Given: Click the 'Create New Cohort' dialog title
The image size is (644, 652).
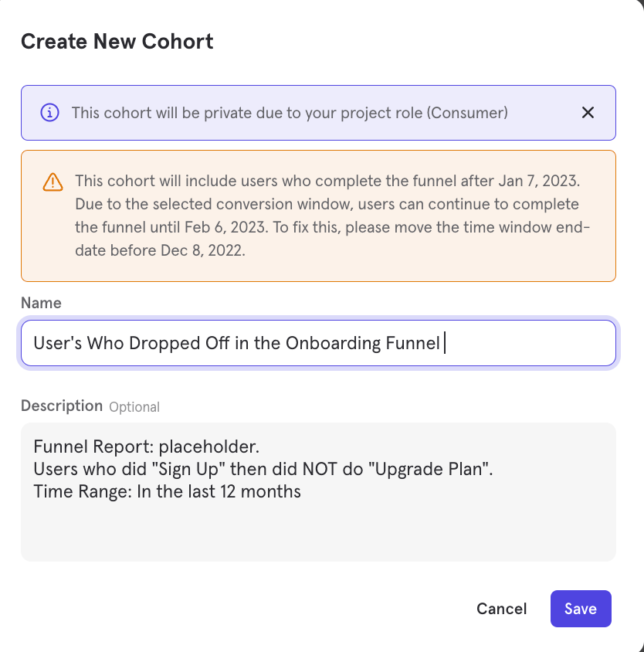Looking at the screenshot, I should 117,42.
